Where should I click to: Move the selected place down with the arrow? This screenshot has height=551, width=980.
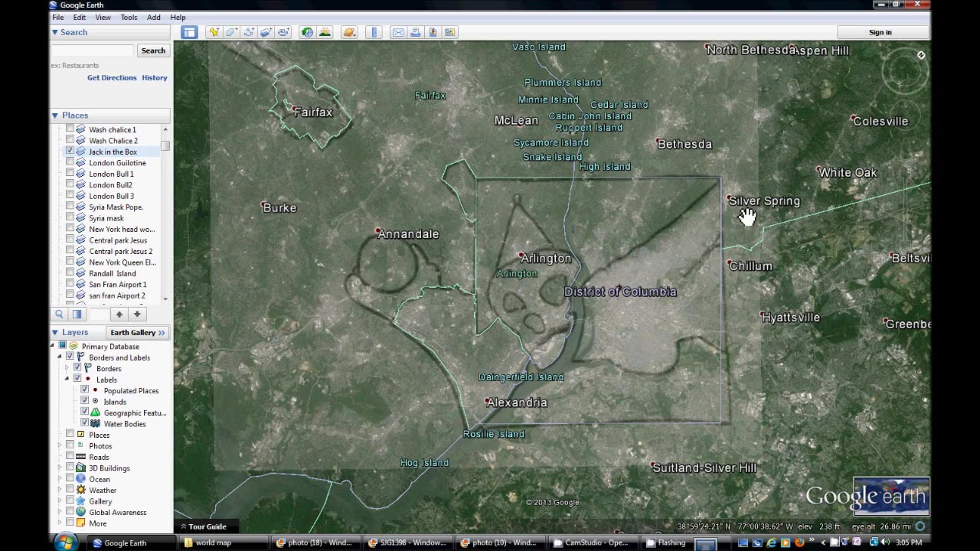click(x=137, y=314)
